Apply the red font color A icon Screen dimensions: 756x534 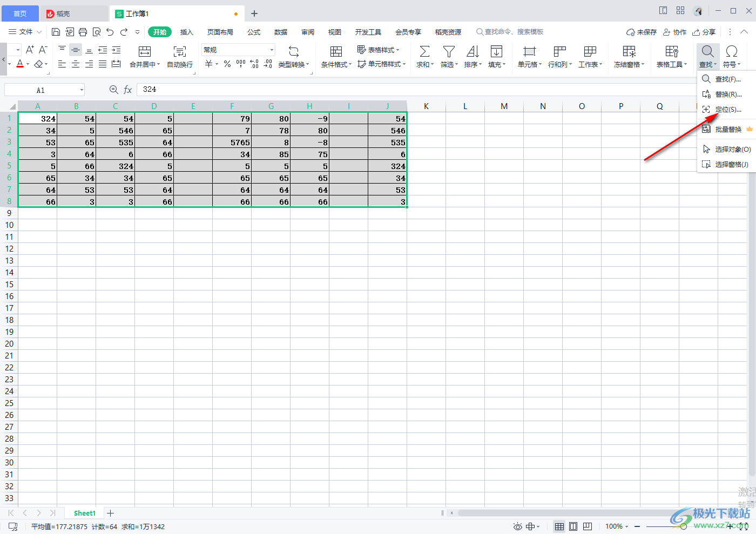20,64
